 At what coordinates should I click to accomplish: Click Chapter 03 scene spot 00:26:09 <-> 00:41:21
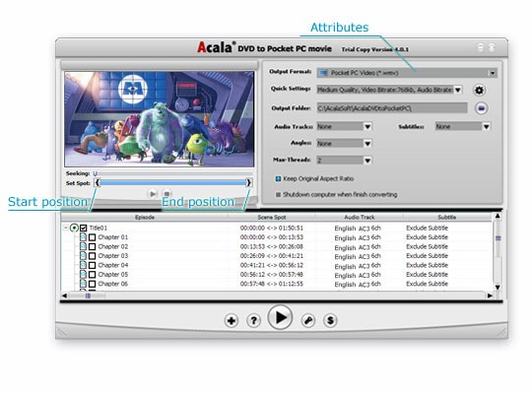[x=272, y=256]
